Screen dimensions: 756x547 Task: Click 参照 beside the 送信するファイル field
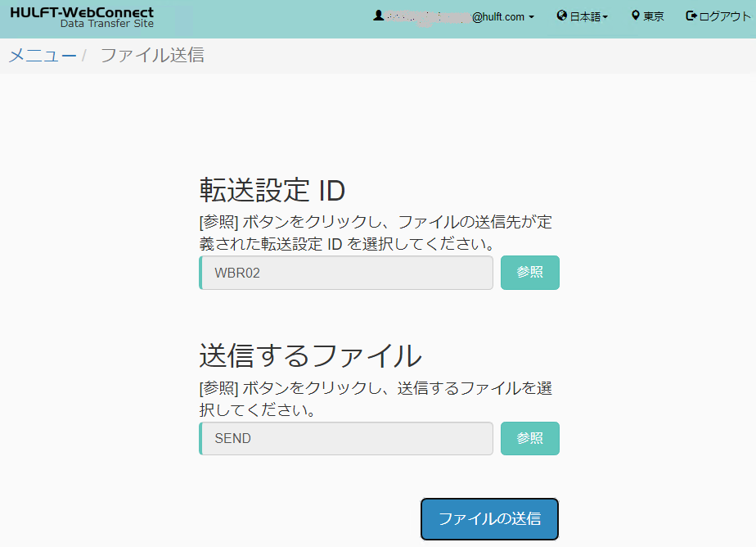(x=529, y=438)
